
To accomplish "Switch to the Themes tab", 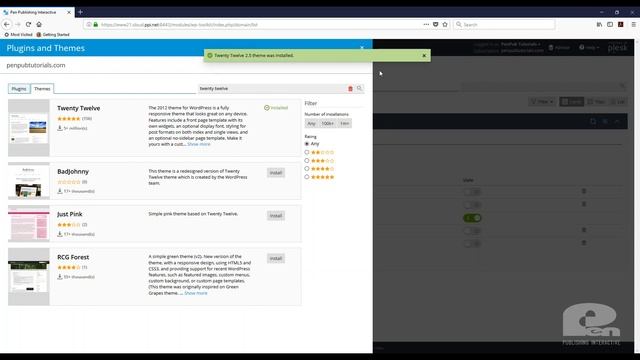I will point(42,89).
